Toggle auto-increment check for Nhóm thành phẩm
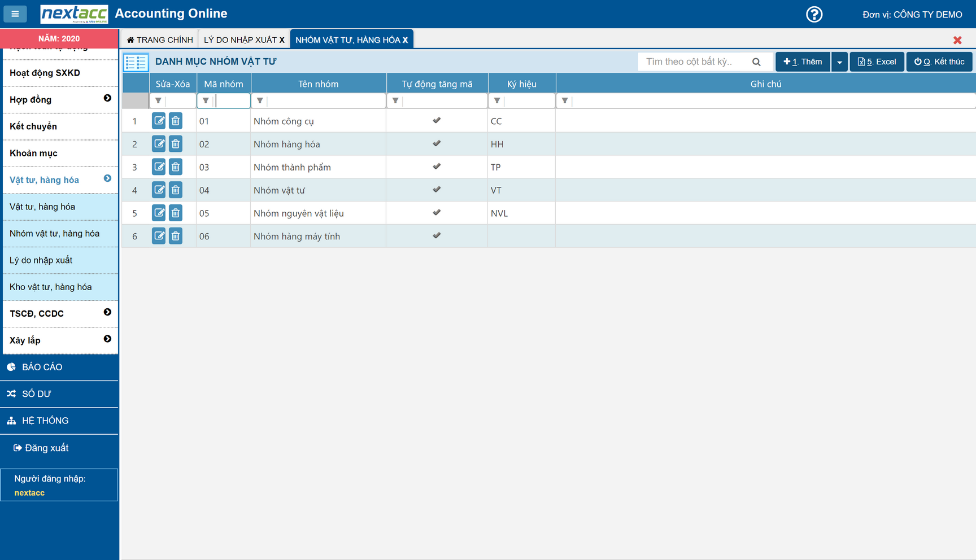The image size is (976, 560). [x=437, y=167]
